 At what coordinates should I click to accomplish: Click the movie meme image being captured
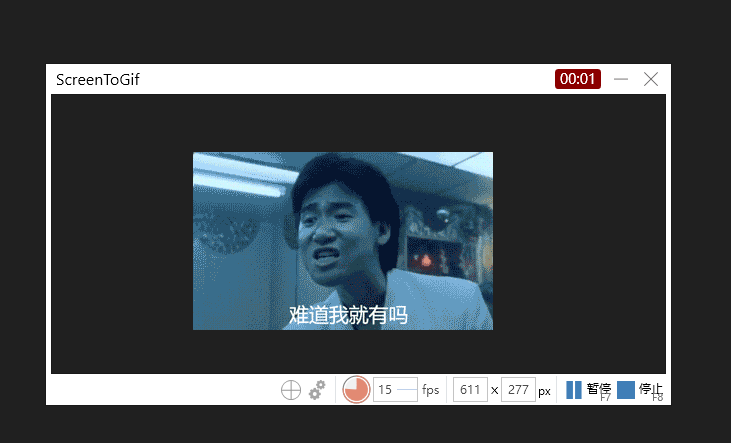coord(343,241)
